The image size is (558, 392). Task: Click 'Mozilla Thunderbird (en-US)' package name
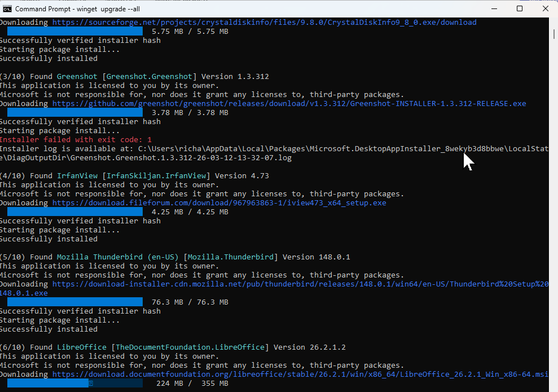117,257
